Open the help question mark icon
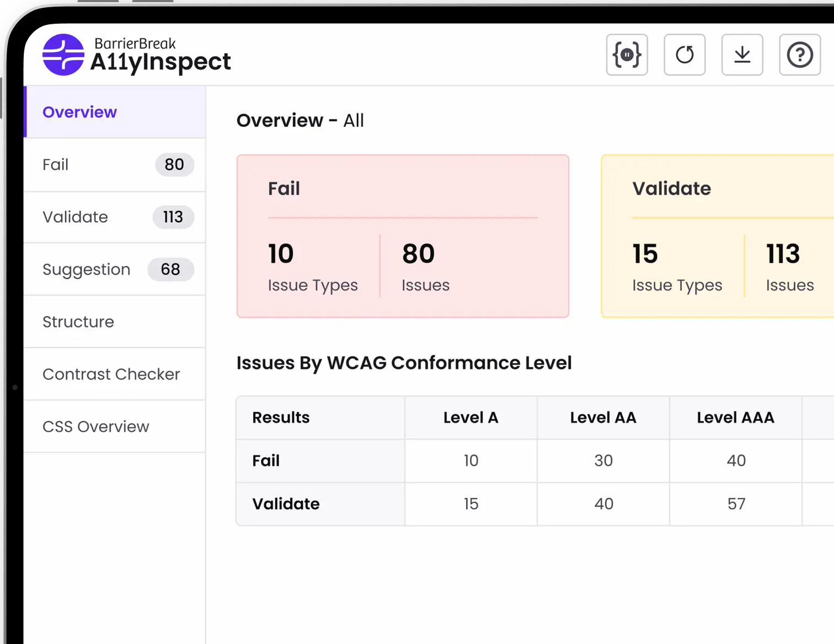The width and height of the screenshot is (834, 644). [x=799, y=55]
